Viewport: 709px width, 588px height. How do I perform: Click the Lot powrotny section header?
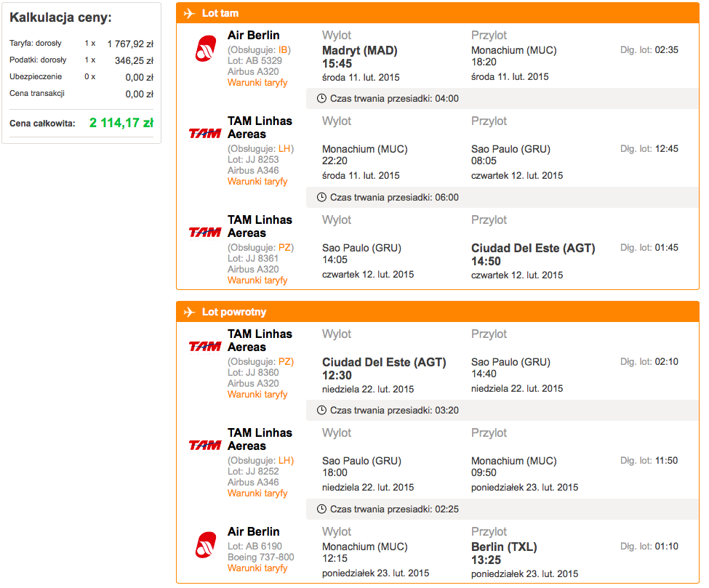click(438, 312)
